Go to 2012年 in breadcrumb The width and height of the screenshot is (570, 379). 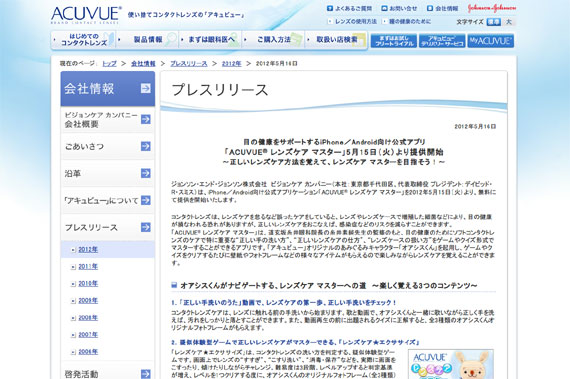232,64
